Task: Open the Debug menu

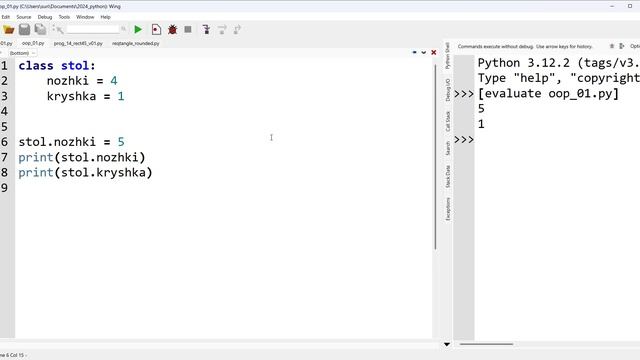Action: 45,17
